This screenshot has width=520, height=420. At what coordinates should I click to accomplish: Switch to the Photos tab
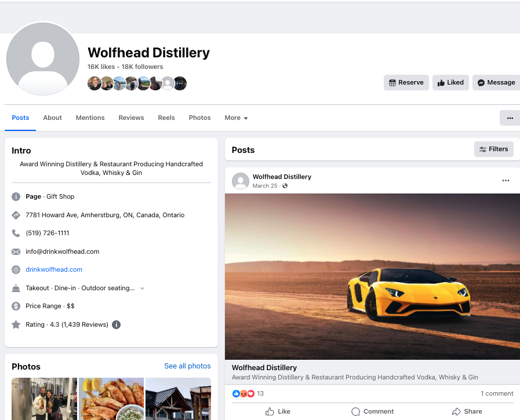[x=199, y=118]
